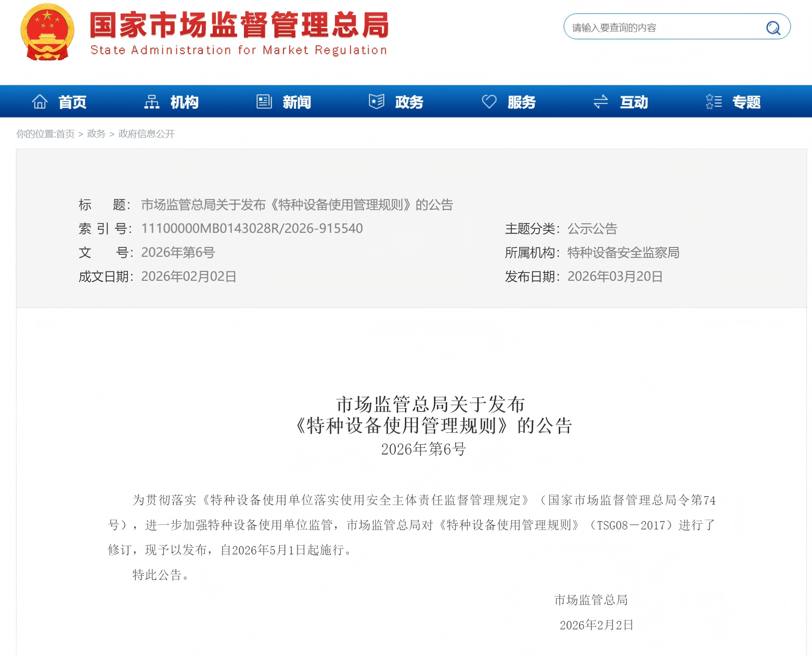Screen dimensions: 812x657
Task: Click the 政务 shield icon
Action: (x=376, y=101)
